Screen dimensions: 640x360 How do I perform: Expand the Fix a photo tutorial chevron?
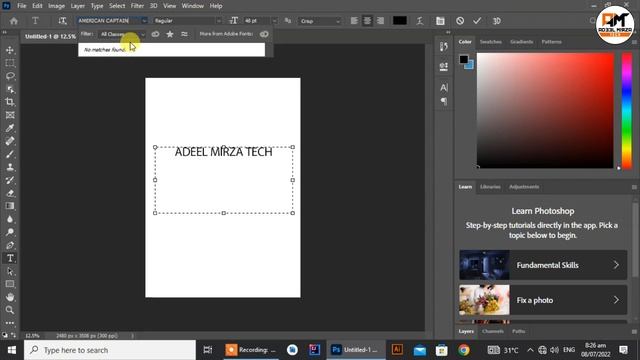click(x=616, y=300)
